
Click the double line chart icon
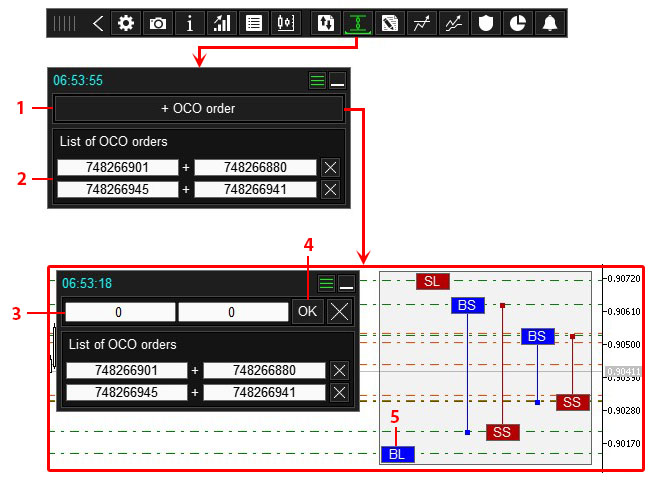(x=454, y=23)
